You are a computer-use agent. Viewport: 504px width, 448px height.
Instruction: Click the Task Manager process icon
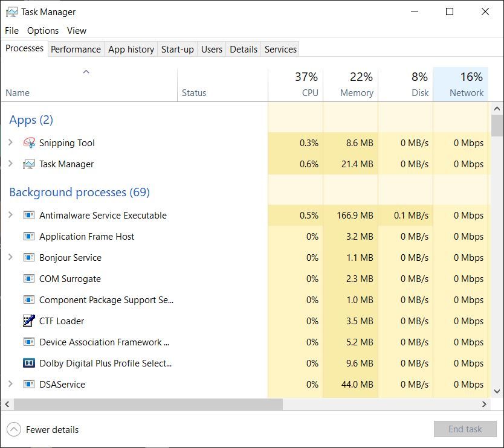coord(29,164)
